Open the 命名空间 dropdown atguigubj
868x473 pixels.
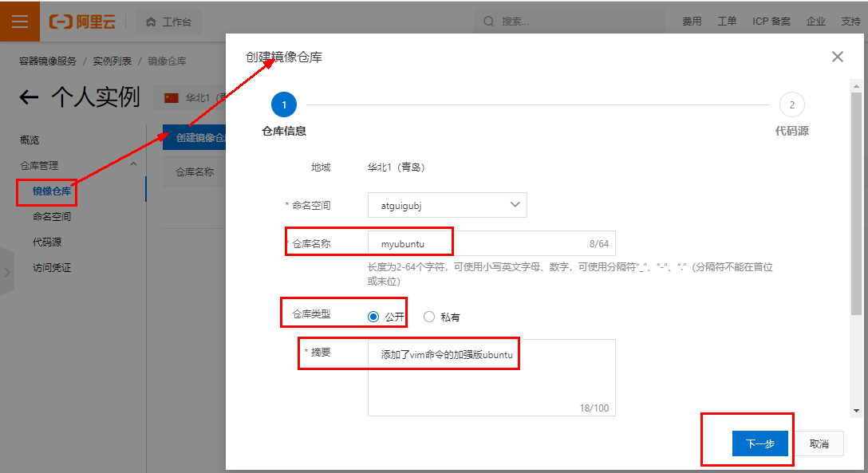(x=448, y=205)
